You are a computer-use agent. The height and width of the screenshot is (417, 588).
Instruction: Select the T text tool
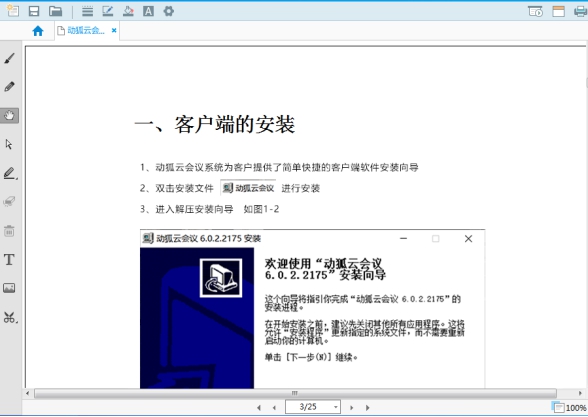click(9, 260)
